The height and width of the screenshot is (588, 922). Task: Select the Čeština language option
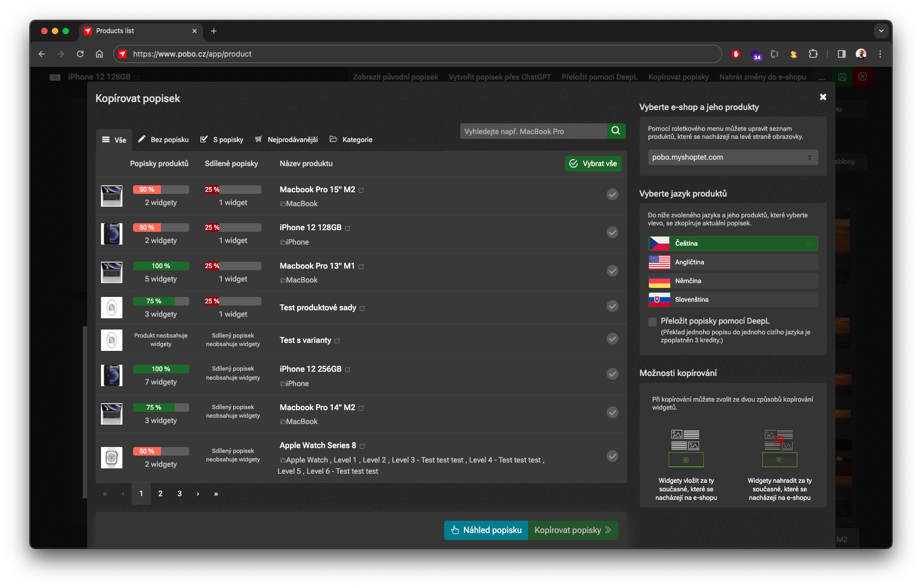(733, 244)
